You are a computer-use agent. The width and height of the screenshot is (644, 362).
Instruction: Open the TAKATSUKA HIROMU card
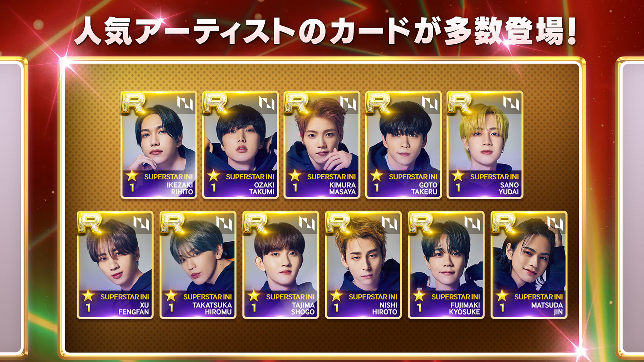click(x=198, y=265)
